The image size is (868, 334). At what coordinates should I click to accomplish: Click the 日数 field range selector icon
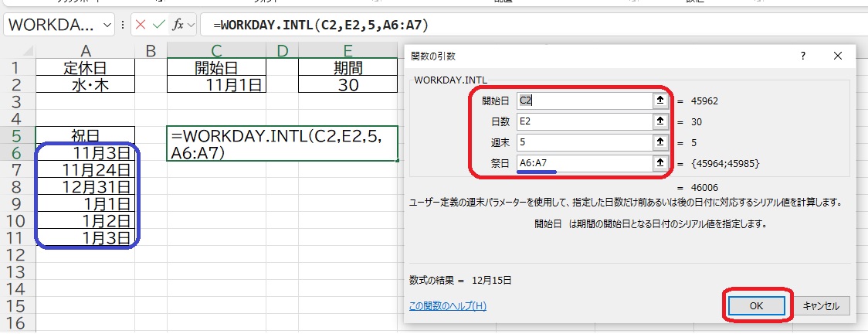[661, 121]
